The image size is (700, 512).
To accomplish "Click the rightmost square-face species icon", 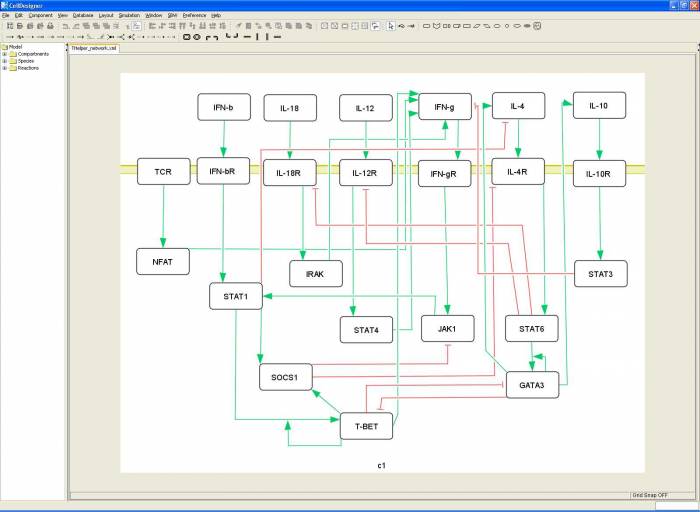I will (x=538, y=26).
